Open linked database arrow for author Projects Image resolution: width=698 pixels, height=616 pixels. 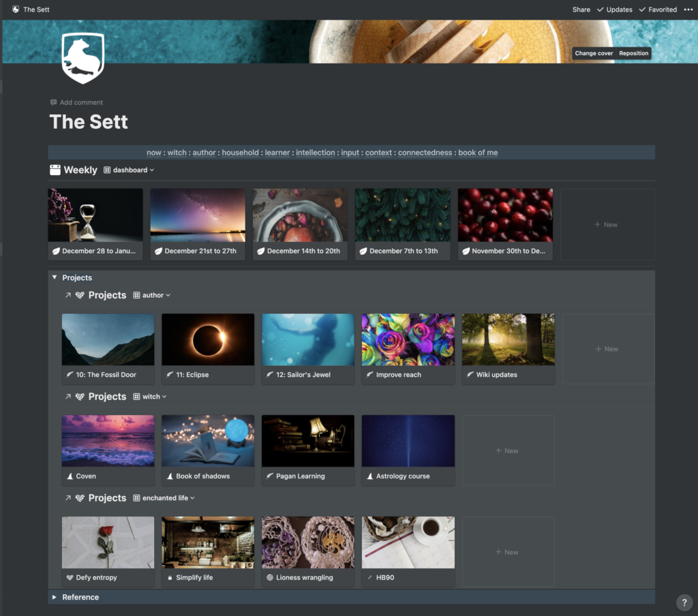tap(67, 295)
